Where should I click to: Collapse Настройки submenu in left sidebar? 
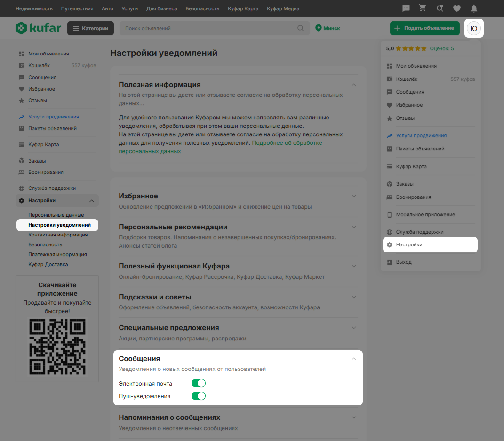pyautogui.click(x=92, y=201)
